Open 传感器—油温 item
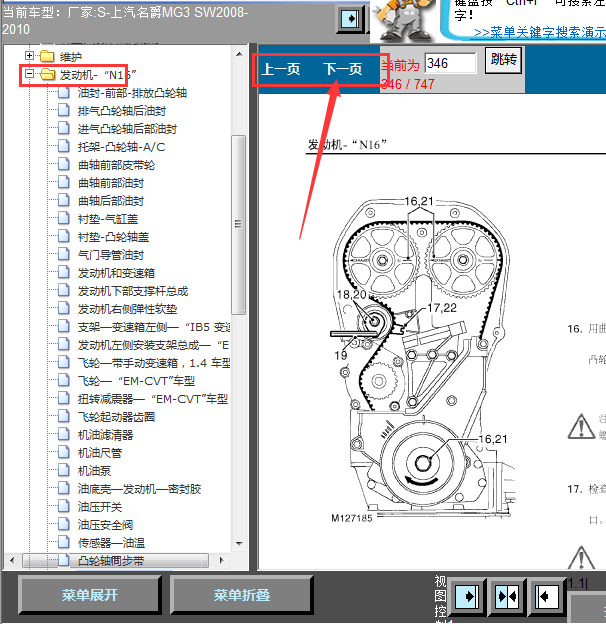Screen dimensions: 606x624 click(x=111, y=543)
